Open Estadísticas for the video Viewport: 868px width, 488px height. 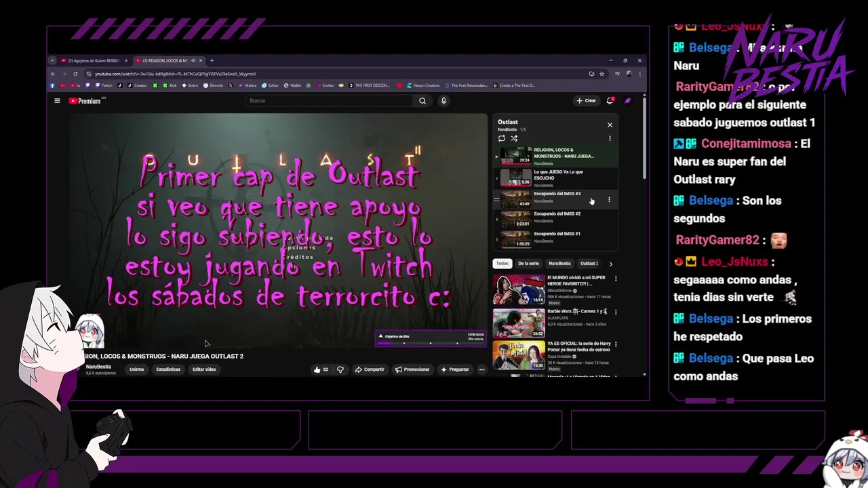(168, 369)
